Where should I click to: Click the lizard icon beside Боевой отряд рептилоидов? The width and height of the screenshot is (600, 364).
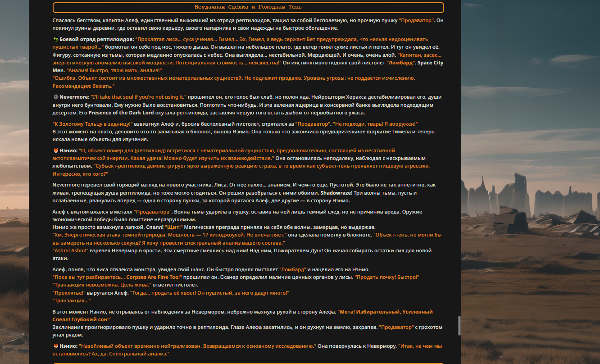(x=55, y=39)
